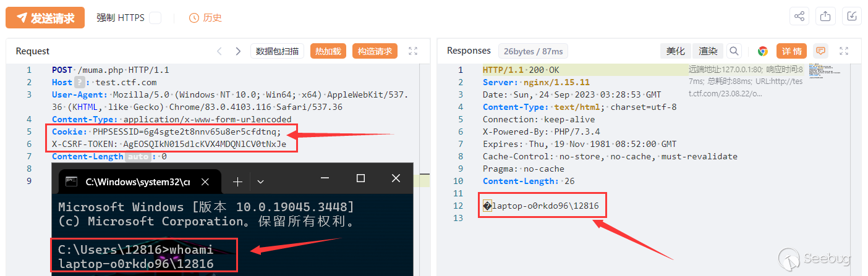Click the terminal icon on cmd tab

[x=72, y=182]
